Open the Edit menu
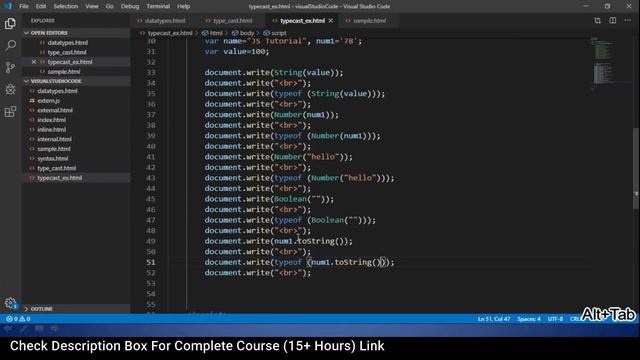Screen dimensions: 640x360 pyautogui.click(x=41, y=6)
